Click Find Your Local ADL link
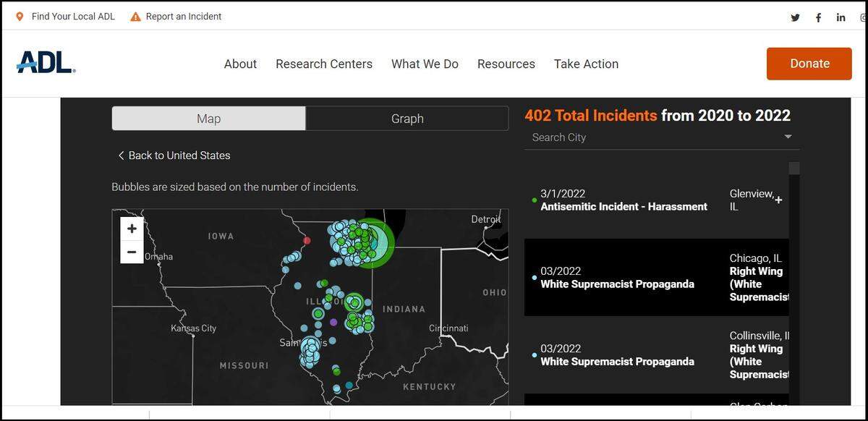 coord(73,17)
